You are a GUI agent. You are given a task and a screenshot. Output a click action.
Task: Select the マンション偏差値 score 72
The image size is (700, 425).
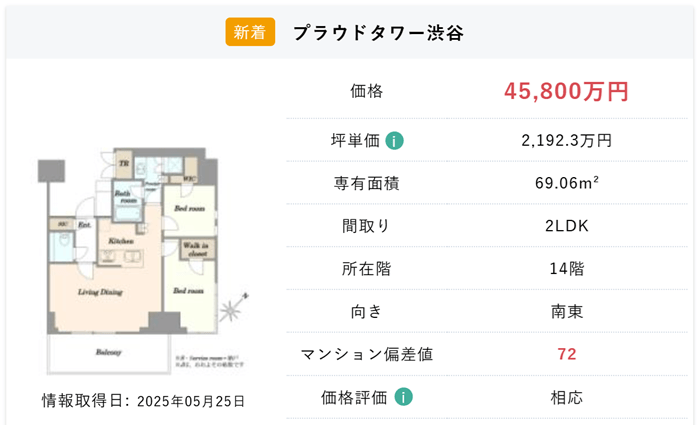(567, 354)
